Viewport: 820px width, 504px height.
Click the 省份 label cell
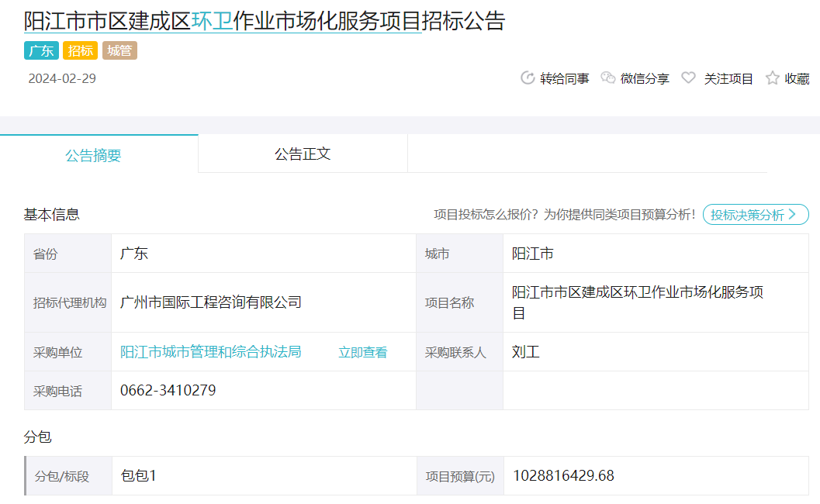click(68, 254)
